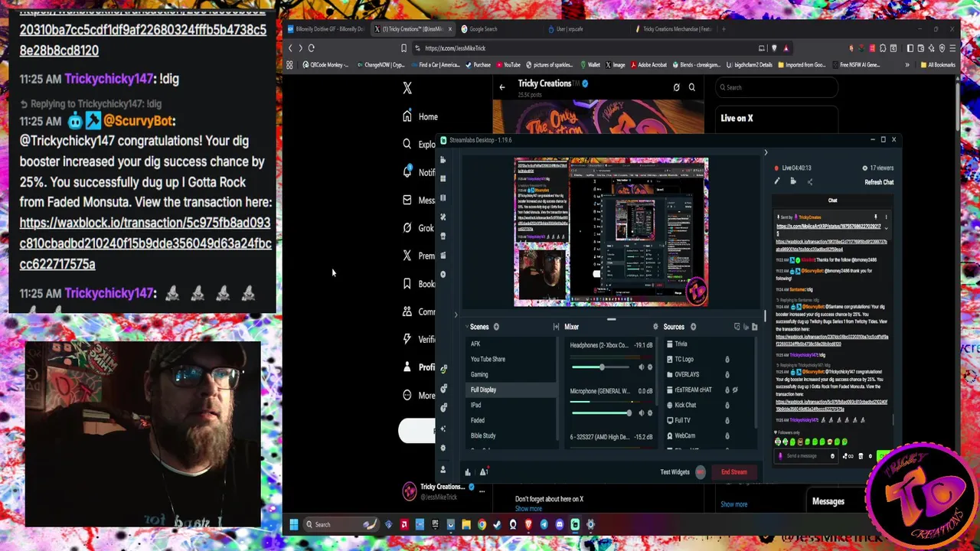Open Home in the X sidebar
Image resolution: width=980 pixels, height=551 pixels.
[420, 117]
